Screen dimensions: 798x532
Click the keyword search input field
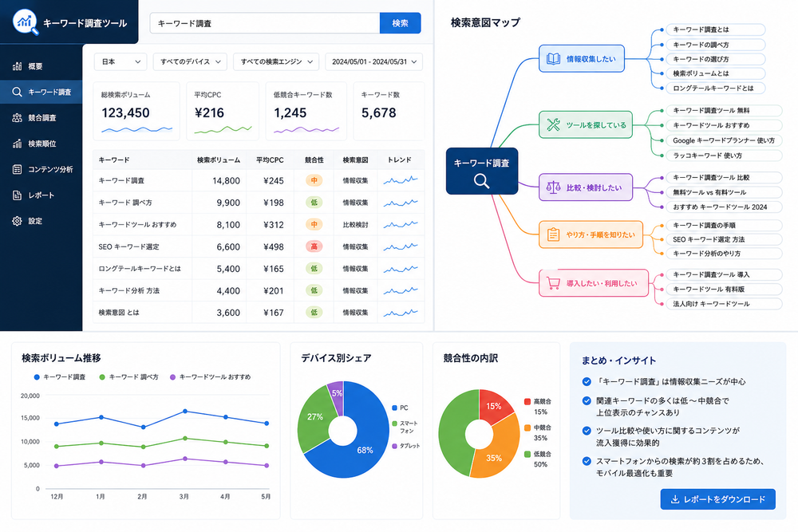click(265, 23)
